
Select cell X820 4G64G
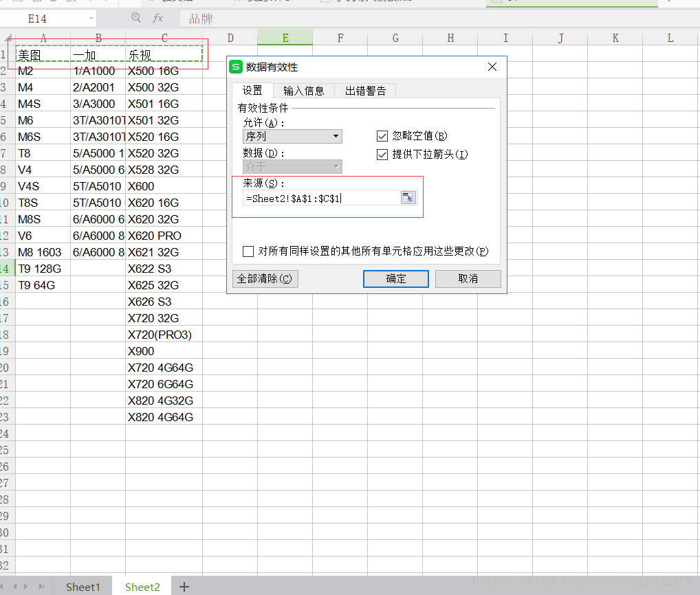[x=164, y=418]
